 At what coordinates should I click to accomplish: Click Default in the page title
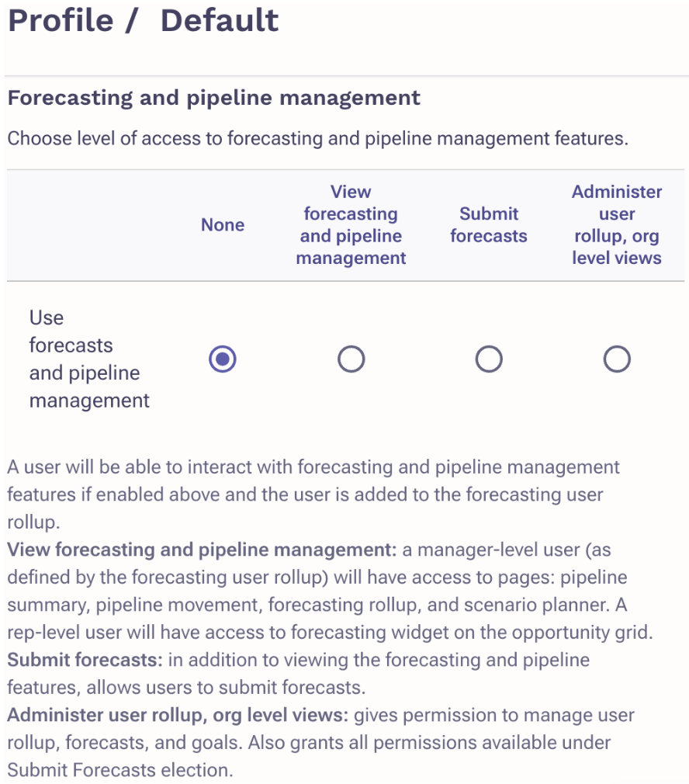pos(219,21)
